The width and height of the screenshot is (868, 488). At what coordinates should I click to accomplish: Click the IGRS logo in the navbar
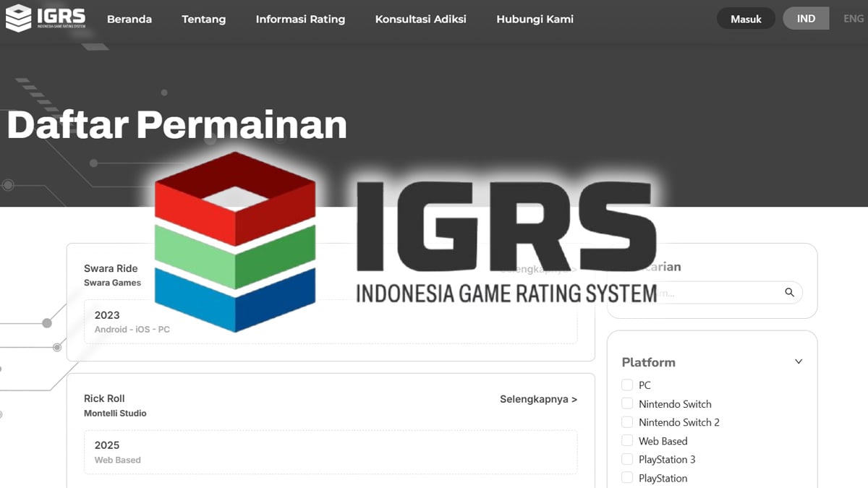(x=45, y=18)
